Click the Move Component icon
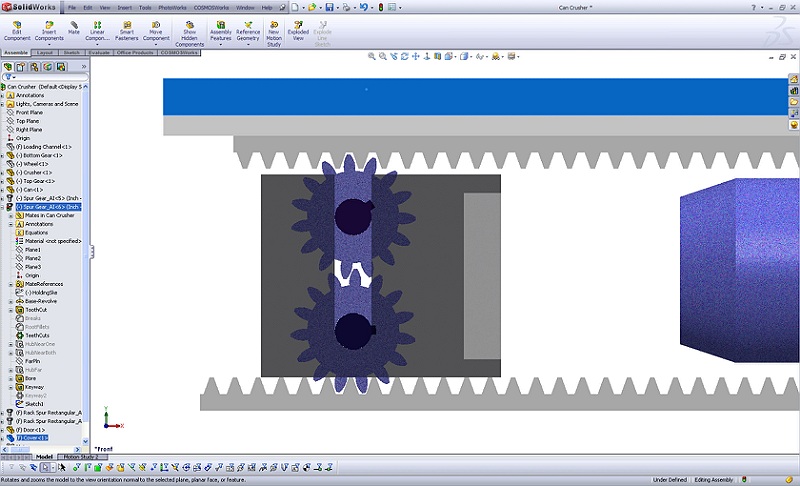This screenshot has height=486, width=800. click(x=155, y=31)
